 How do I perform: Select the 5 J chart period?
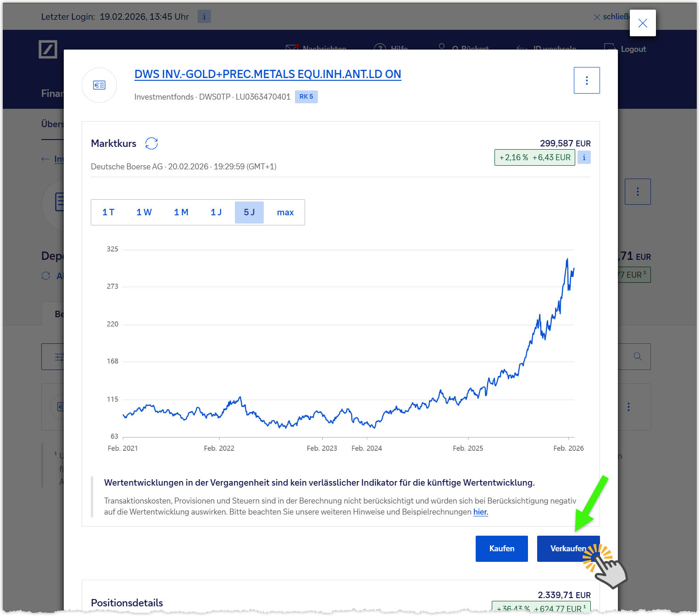tap(249, 213)
